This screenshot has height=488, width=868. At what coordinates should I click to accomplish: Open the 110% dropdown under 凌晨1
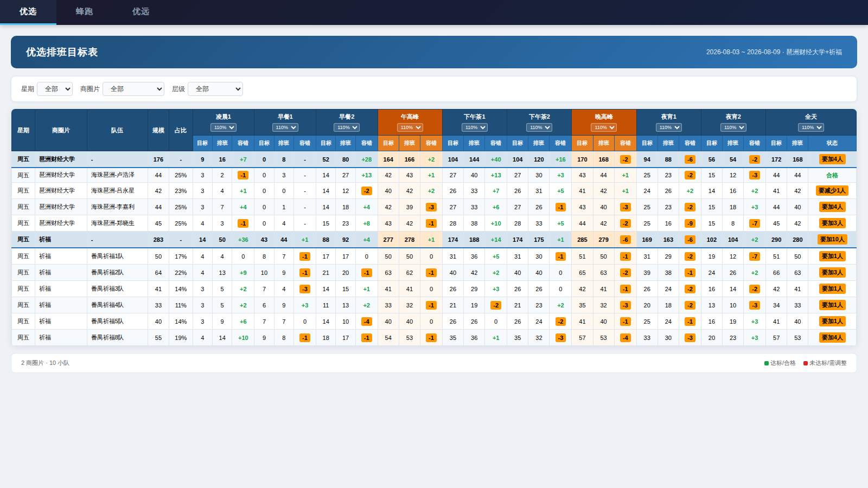[224, 127]
